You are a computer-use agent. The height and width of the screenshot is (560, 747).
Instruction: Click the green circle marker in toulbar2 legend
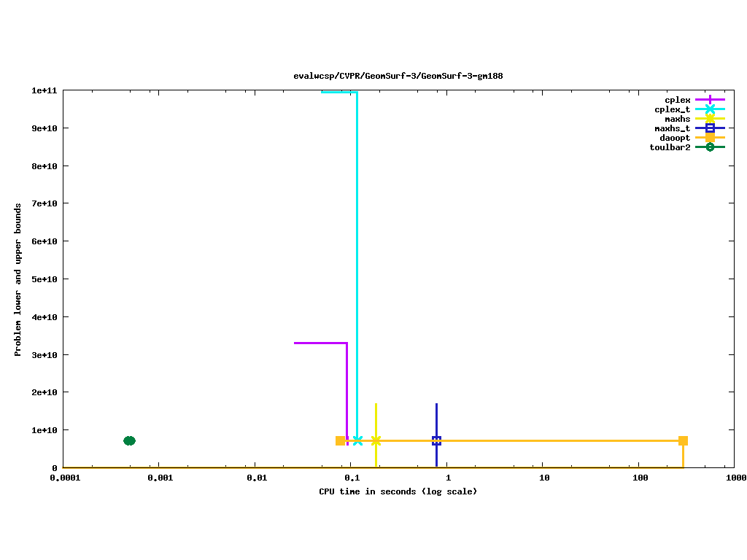(x=710, y=147)
